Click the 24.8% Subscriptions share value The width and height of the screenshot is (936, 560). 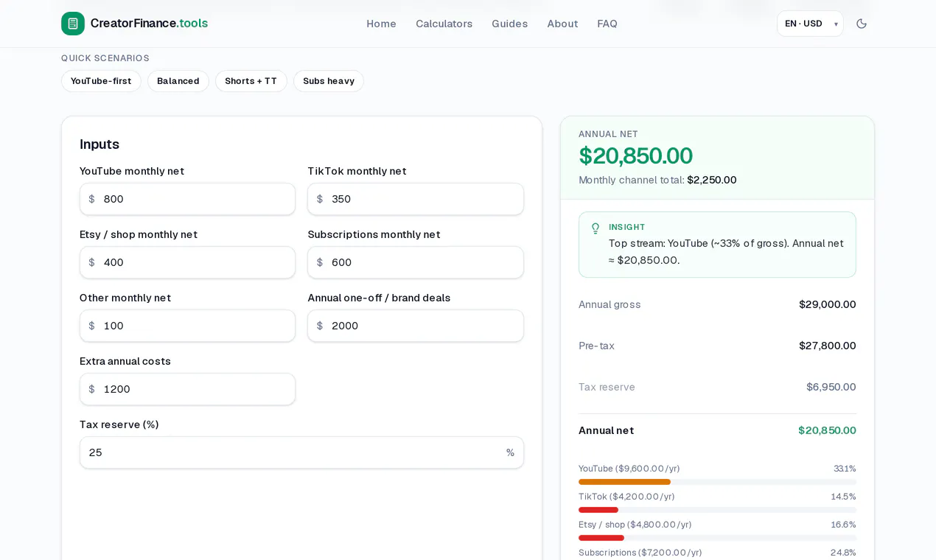pos(843,553)
